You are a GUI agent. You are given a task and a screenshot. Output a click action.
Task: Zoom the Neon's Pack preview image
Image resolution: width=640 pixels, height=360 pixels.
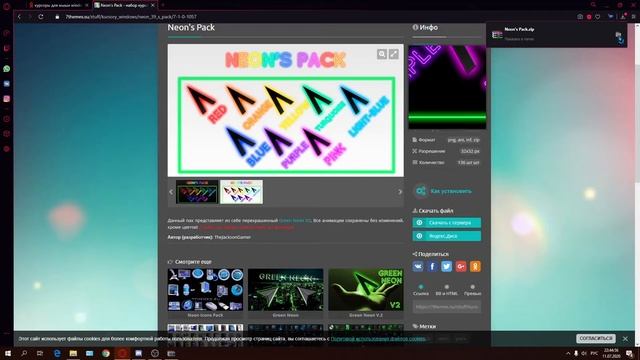click(x=382, y=54)
